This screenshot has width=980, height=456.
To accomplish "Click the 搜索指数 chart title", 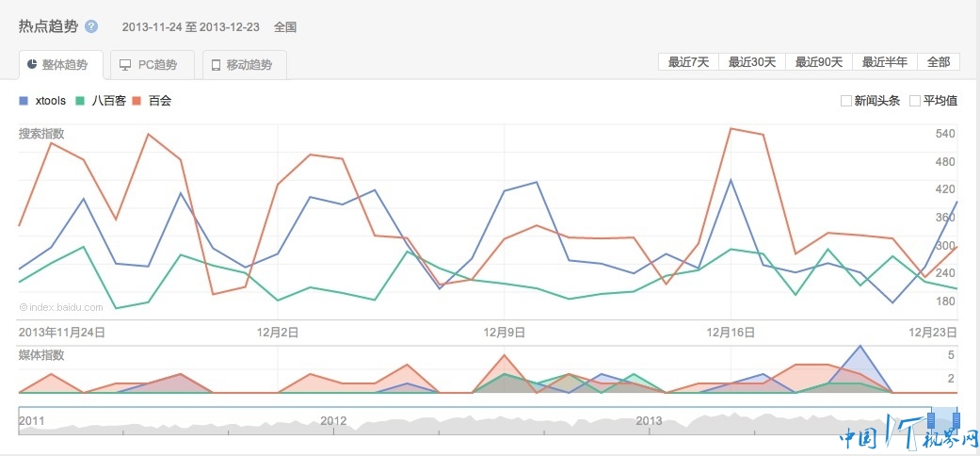I will coord(41,134).
